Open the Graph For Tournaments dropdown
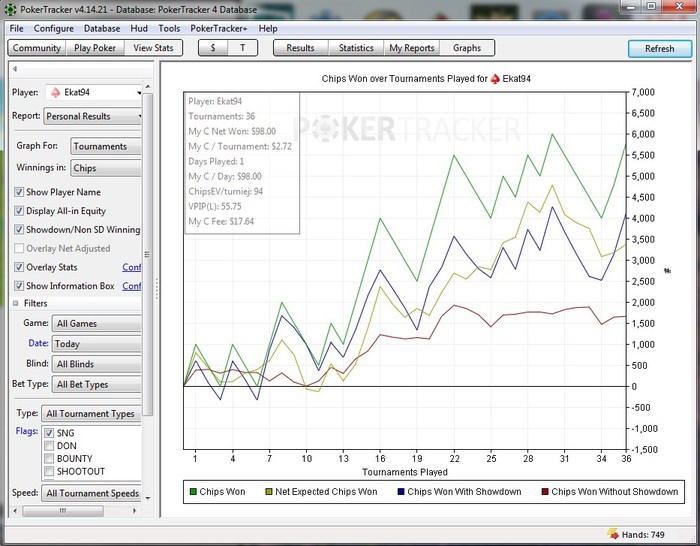This screenshot has width=700, height=546. tap(105, 146)
